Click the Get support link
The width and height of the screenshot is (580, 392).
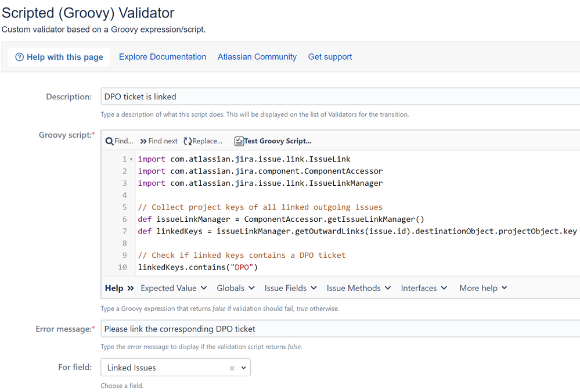(x=330, y=57)
